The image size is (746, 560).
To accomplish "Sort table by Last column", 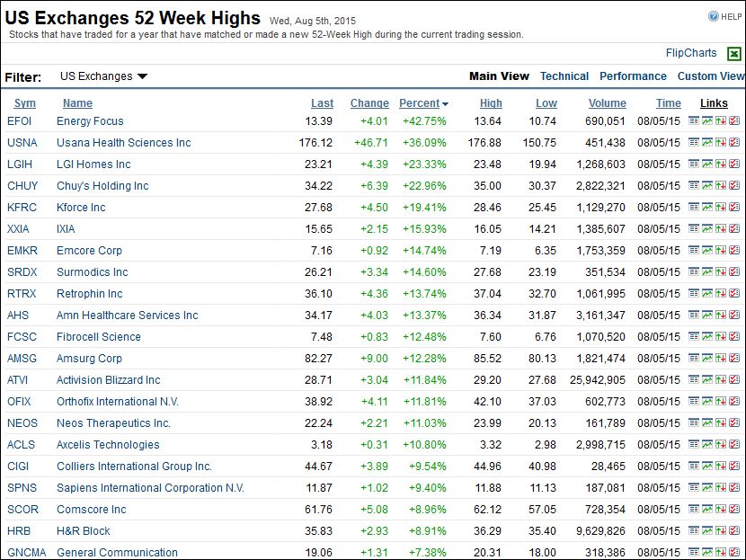I will point(322,103).
